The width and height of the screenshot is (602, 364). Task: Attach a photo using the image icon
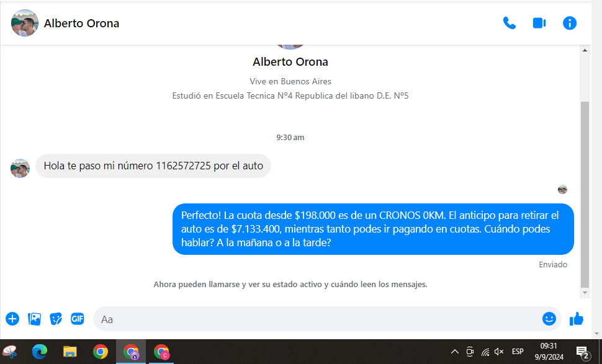tap(34, 319)
